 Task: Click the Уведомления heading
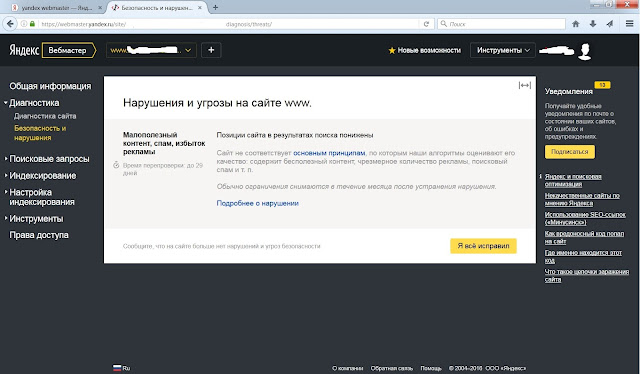[x=569, y=91]
